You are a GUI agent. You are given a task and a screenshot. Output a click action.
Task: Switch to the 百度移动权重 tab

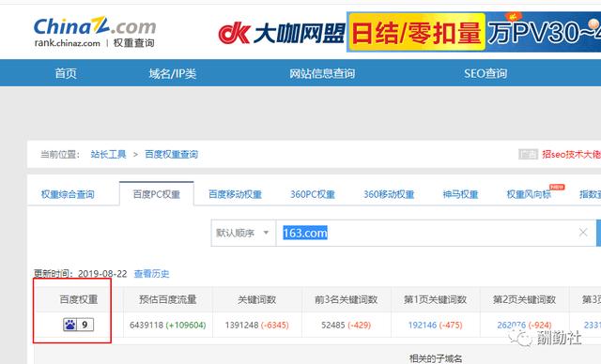click(x=235, y=194)
